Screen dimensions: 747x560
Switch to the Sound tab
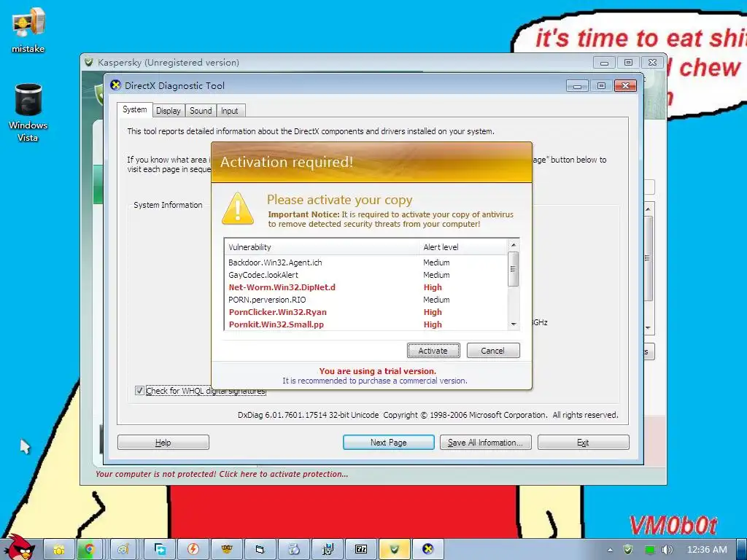pos(201,111)
